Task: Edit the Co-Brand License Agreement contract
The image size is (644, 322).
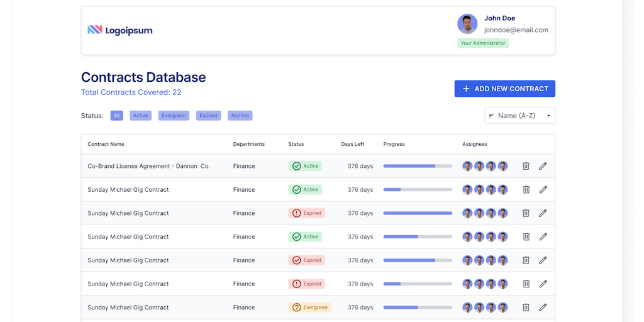Action: pos(543,166)
